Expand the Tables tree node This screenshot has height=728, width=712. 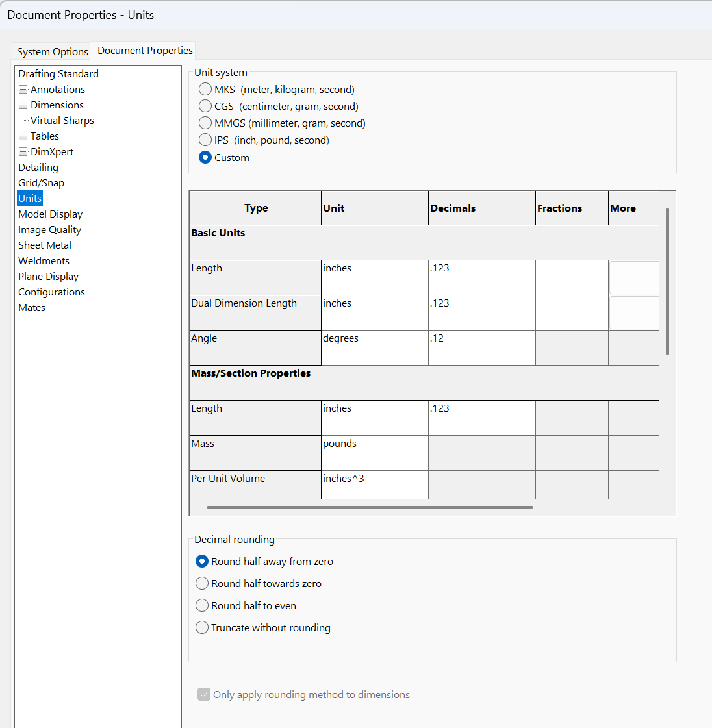click(x=23, y=136)
